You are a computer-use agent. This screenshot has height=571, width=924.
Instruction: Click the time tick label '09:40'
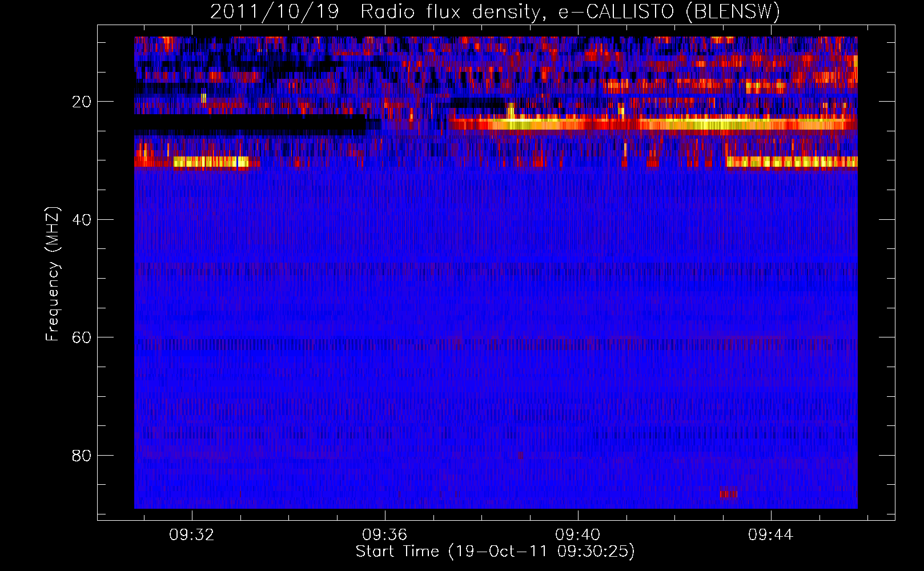pyautogui.click(x=578, y=534)
